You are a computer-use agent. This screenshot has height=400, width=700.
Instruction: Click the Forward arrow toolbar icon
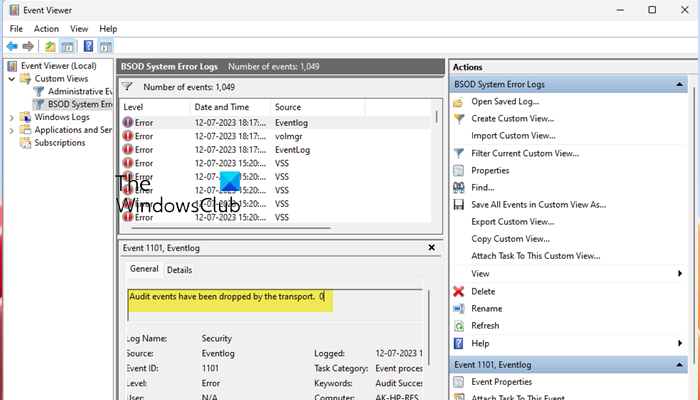coord(29,46)
